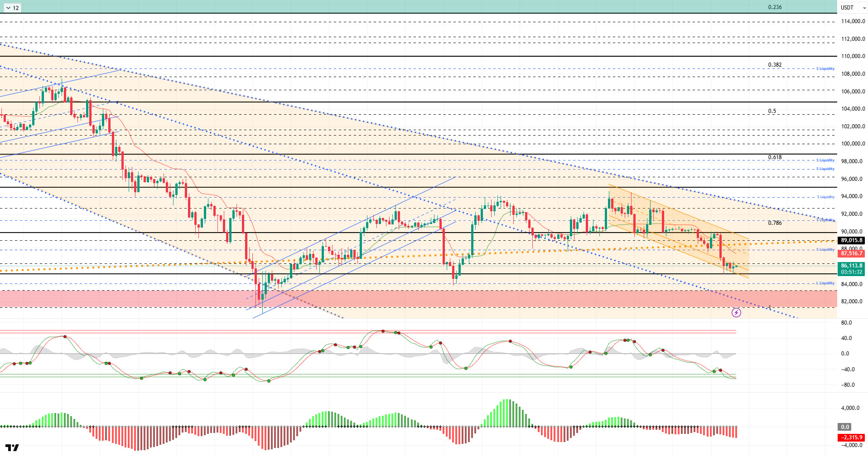868x457 pixels.
Task: Click the 110,000.0 price axis label
Action: [853, 56]
